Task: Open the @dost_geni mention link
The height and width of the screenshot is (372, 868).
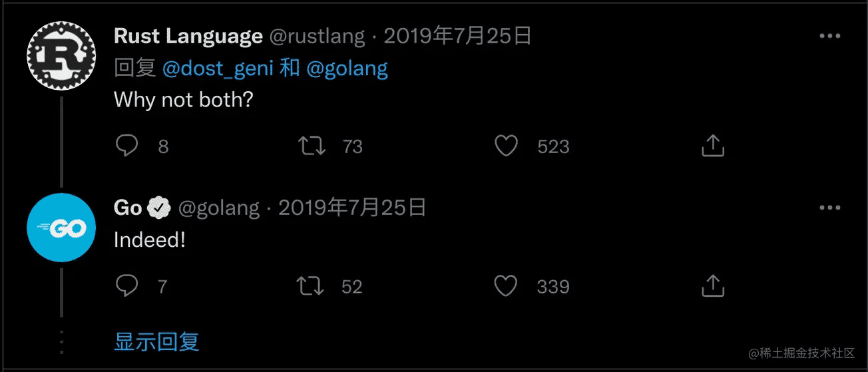Action: coord(218,69)
